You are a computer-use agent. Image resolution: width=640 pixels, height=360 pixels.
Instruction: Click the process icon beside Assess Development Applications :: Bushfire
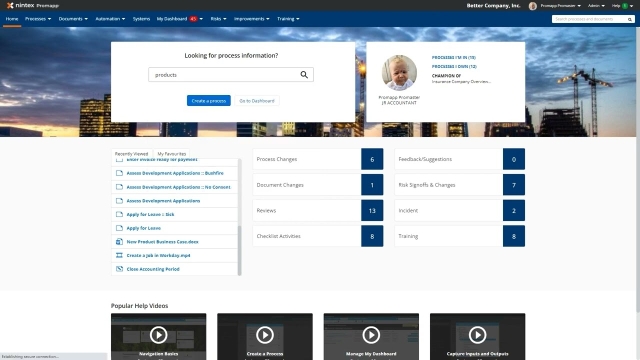[x=119, y=173]
